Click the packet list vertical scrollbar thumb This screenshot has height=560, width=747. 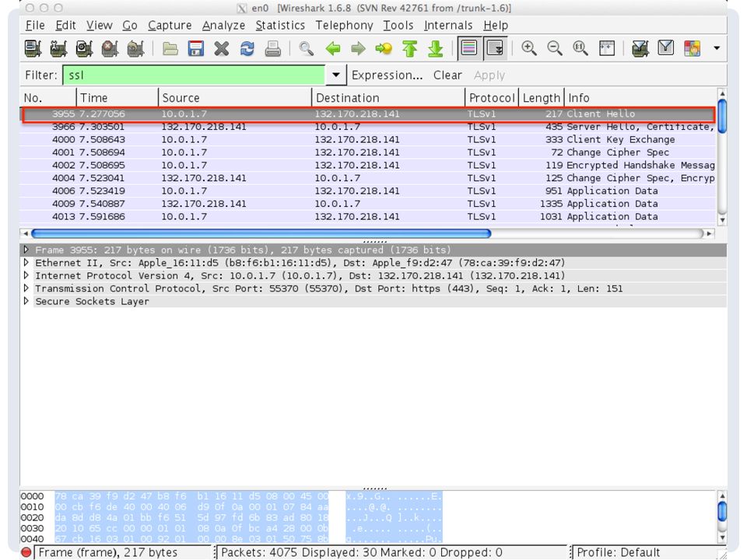(x=722, y=116)
